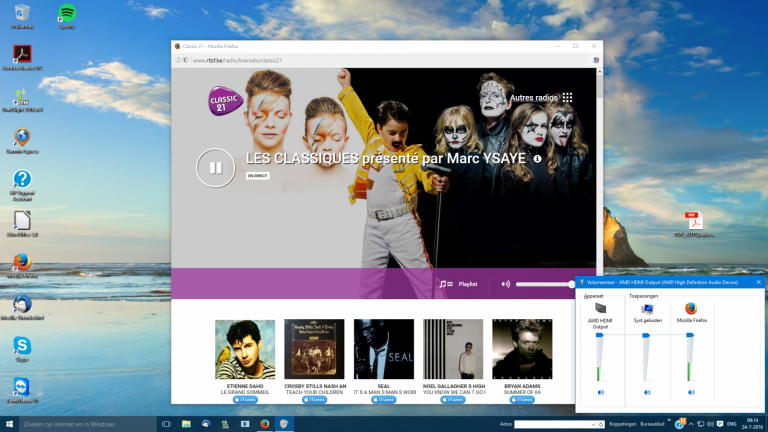Open the Etienne Daho album thumbnail
Viewport: 768px width, 432px height.
tap(244, 349)
